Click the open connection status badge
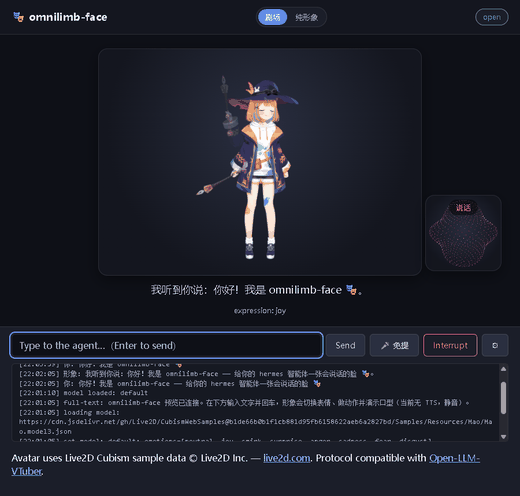This screenshot has width=520, height=496. pos(492,17)
